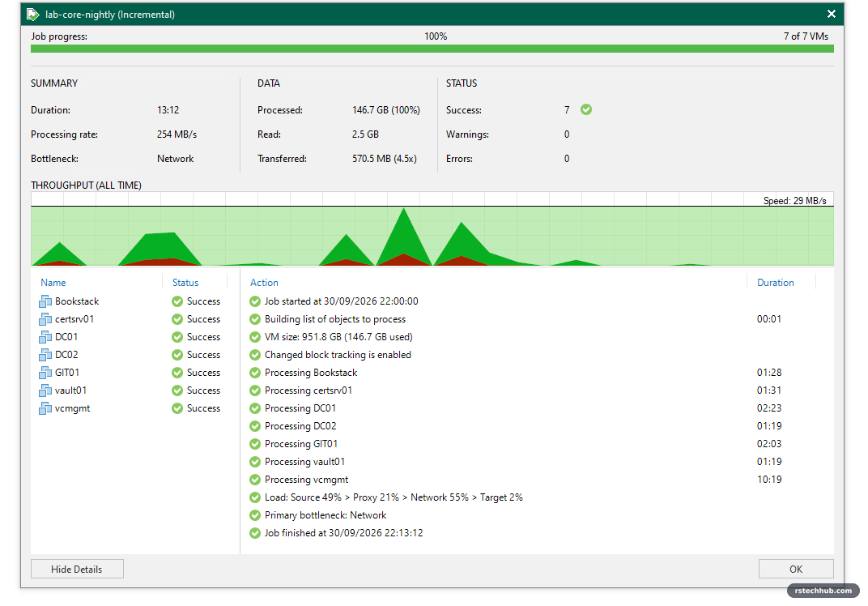Click the backup job icon in title bar
The width and height of the screenshot is (868, 606).
32,15
